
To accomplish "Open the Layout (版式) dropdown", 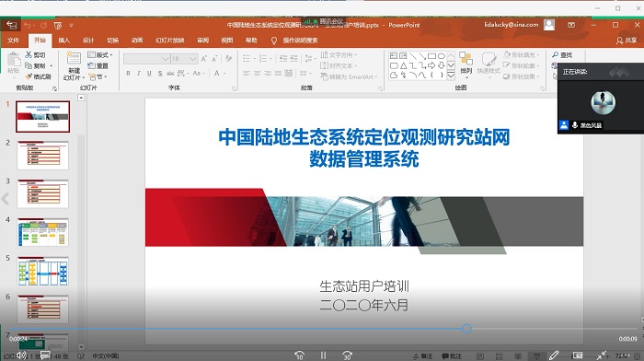I will point(99,54).
